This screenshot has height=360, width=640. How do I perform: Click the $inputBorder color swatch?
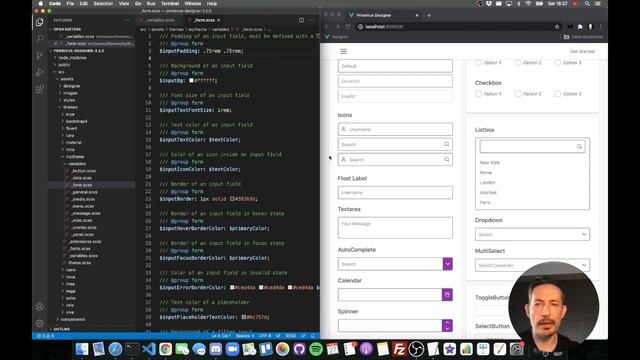pos(232,199)
